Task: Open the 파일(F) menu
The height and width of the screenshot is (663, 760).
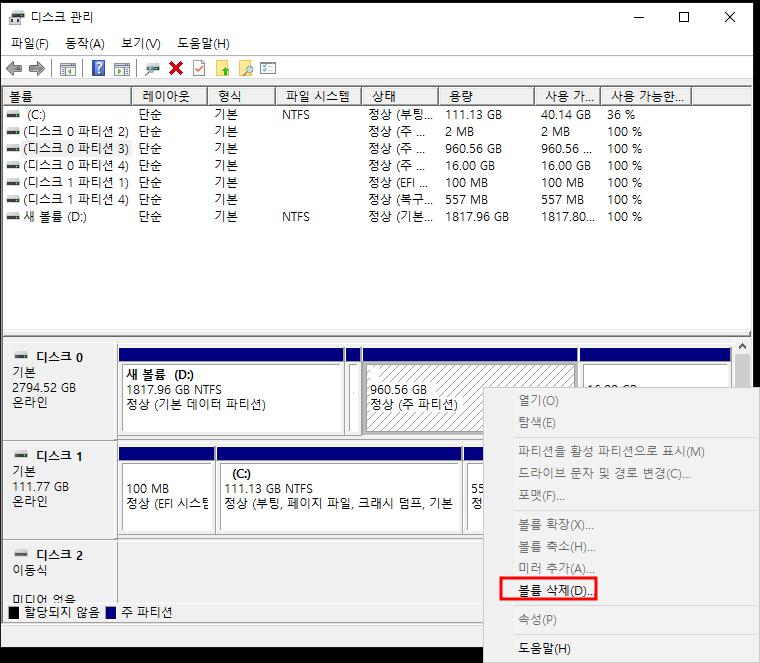Action: pos(30,44)
